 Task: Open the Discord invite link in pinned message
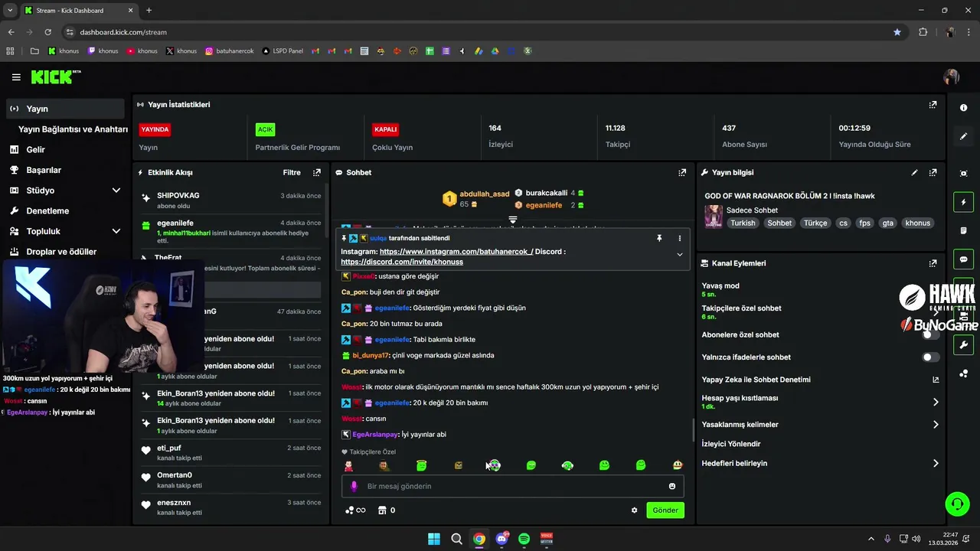point(402,262)
